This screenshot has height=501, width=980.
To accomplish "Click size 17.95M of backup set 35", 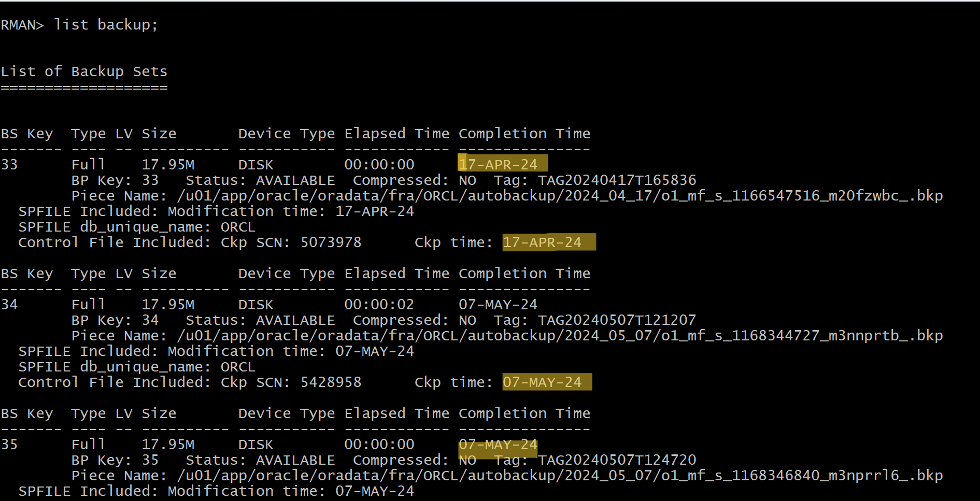I will tap(168, 445).
